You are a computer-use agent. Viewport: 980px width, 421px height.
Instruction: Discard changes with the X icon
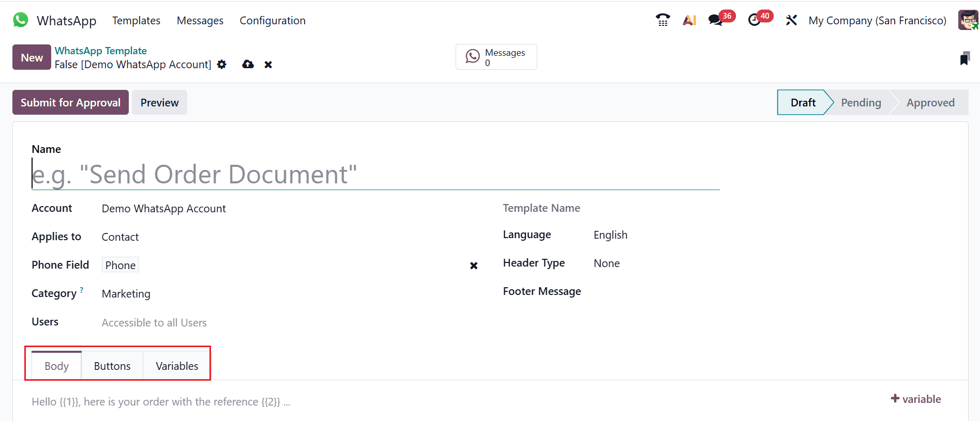pyautogui.click(x=268, y=65)
